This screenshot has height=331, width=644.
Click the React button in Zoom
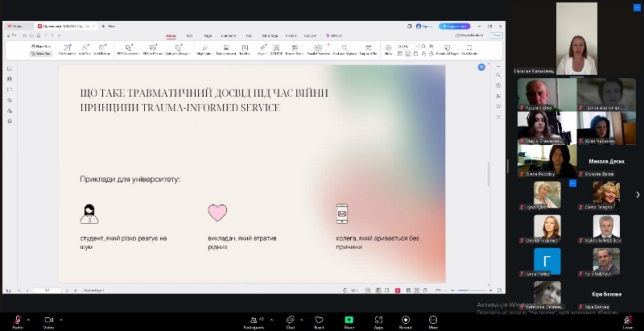point(319,321)
